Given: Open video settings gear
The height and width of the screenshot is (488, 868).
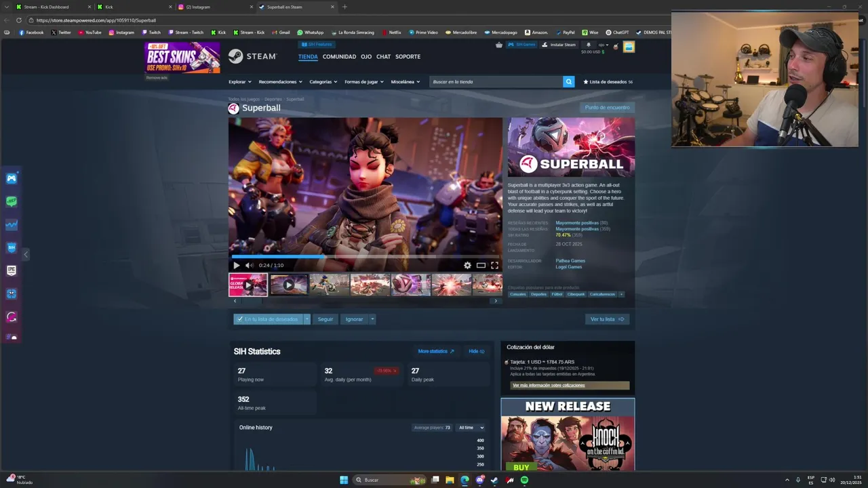Looking at the screenshot, I should pyautogui.click(x=467, y=266).
